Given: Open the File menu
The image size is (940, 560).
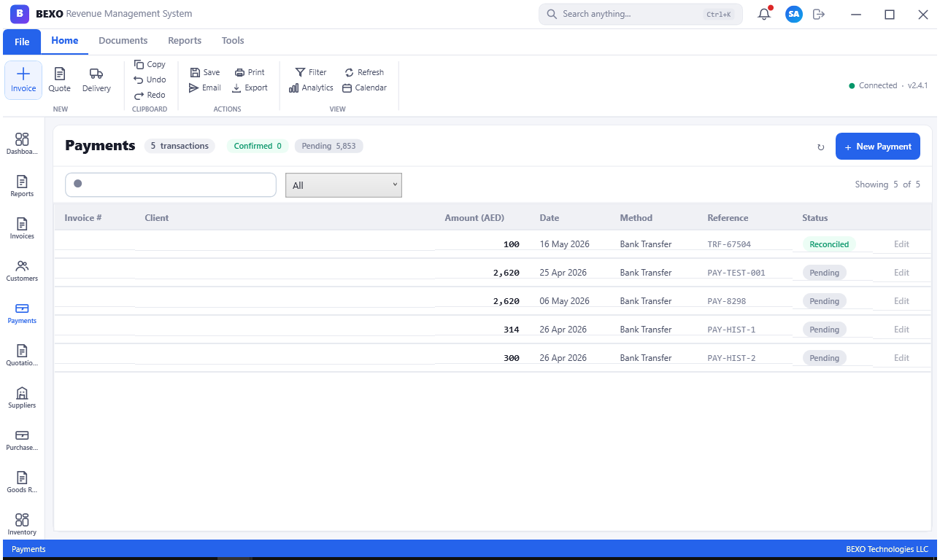Looking at the screenshot, I should point(22,42).
